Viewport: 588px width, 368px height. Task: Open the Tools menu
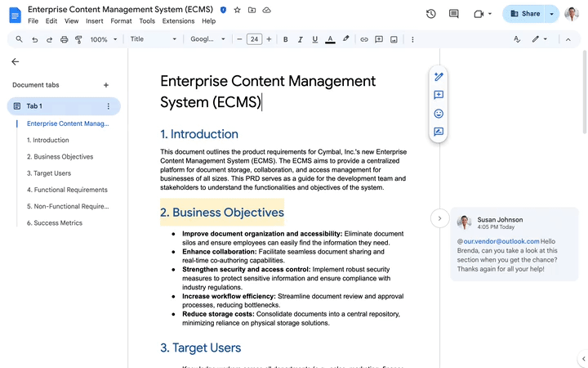point(147,21)
